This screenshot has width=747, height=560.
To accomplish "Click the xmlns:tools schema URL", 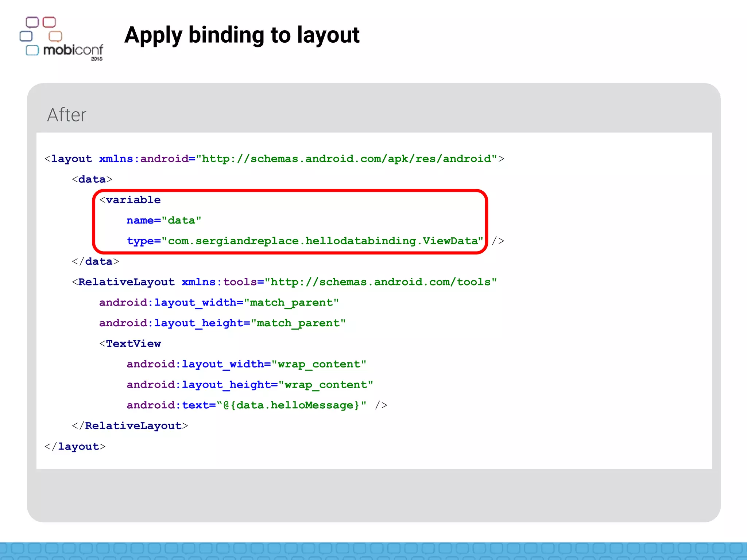I will 381,282.
